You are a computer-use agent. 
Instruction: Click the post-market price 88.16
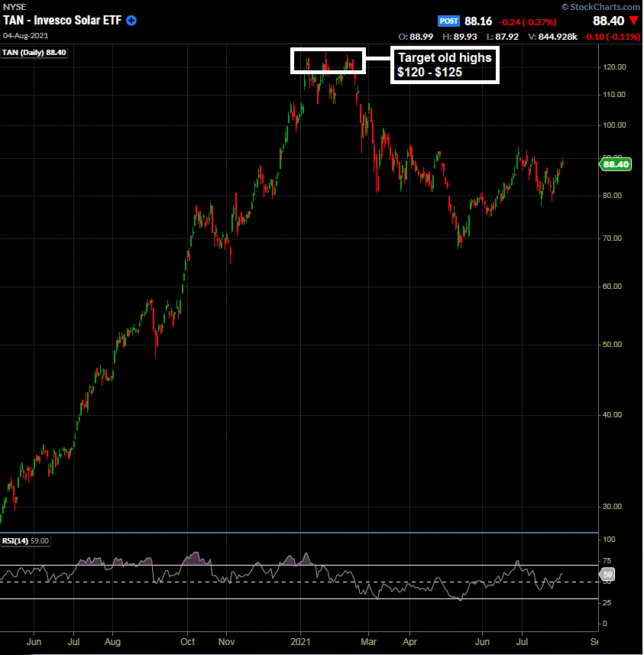click(478, 21)
